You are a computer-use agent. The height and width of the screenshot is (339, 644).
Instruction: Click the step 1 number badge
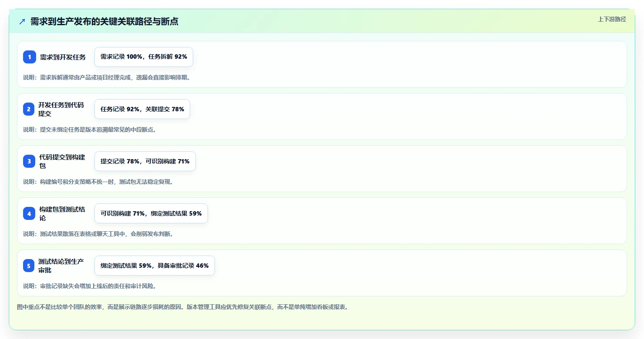(x=30, y=57)
